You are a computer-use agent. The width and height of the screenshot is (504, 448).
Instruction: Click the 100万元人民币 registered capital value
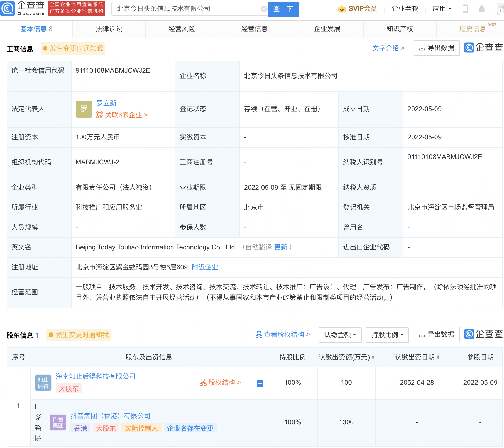tap(98, 137)
